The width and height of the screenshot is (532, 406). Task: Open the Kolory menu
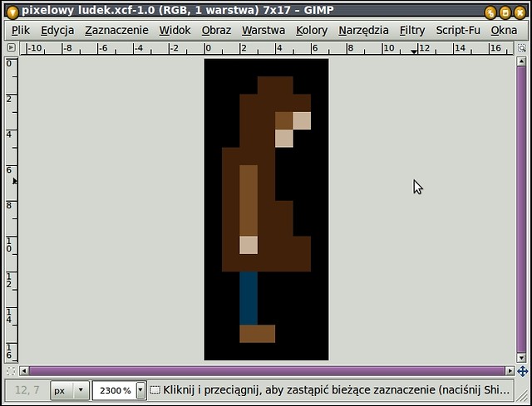coord(312,30)
